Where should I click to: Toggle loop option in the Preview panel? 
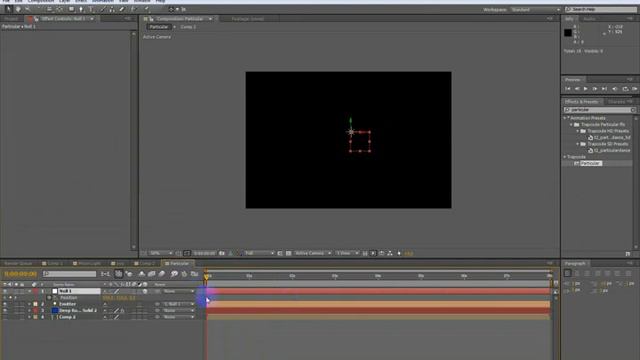coord(625,89)
